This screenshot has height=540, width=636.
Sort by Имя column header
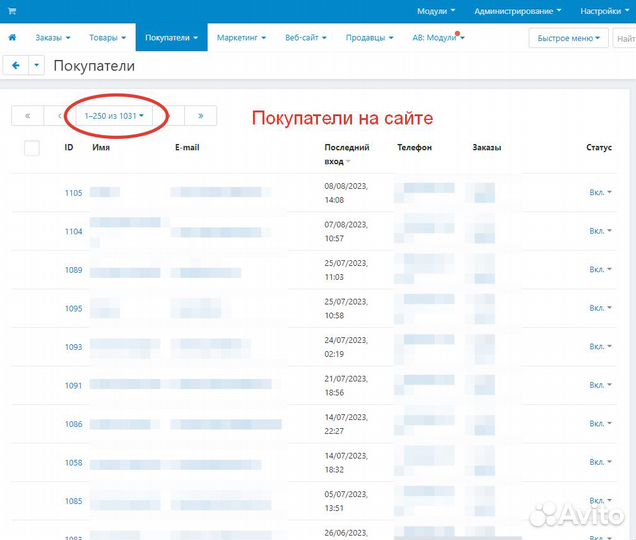click(101, 147)
